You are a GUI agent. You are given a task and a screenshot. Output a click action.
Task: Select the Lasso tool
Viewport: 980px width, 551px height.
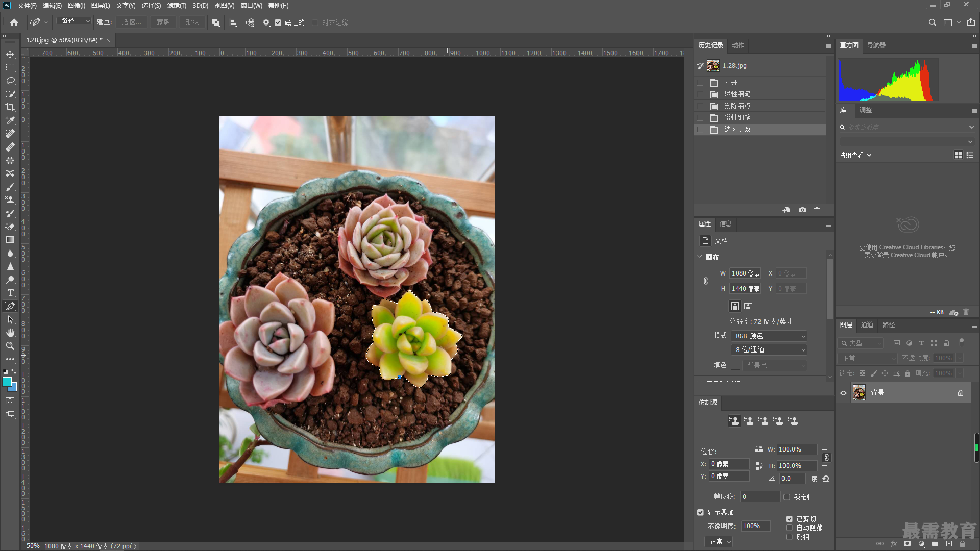(10, 81)
